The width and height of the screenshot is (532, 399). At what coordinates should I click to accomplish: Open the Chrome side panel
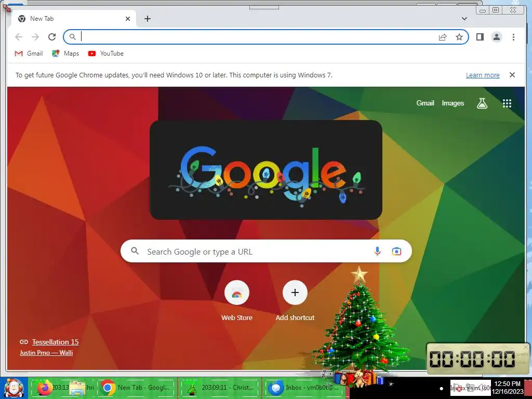pos(480,37)
